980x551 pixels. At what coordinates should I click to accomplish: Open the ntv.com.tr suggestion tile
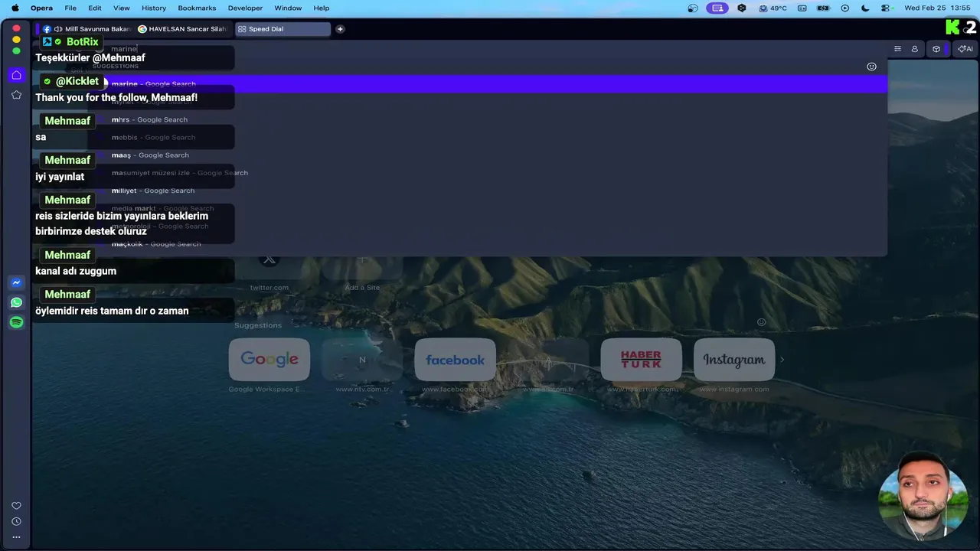tap(362, 360)
